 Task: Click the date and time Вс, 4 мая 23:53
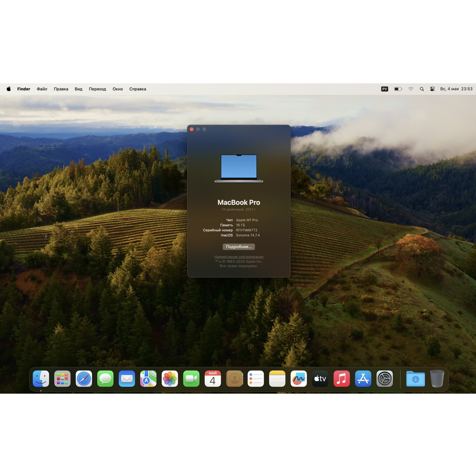pos(456,89)
